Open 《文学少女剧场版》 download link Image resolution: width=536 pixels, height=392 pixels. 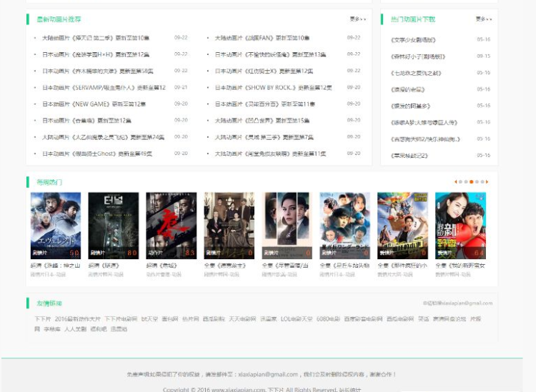413,40
